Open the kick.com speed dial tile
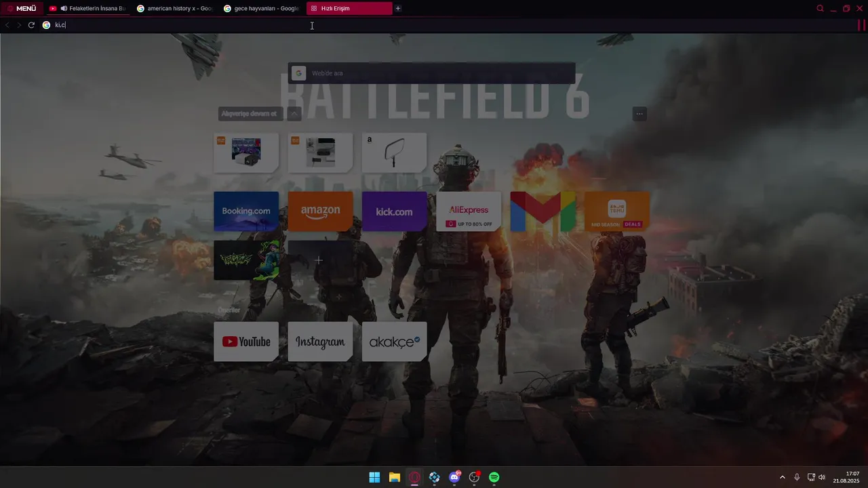The width and height of the screenshot is (868, 488). tap(394, 211)
